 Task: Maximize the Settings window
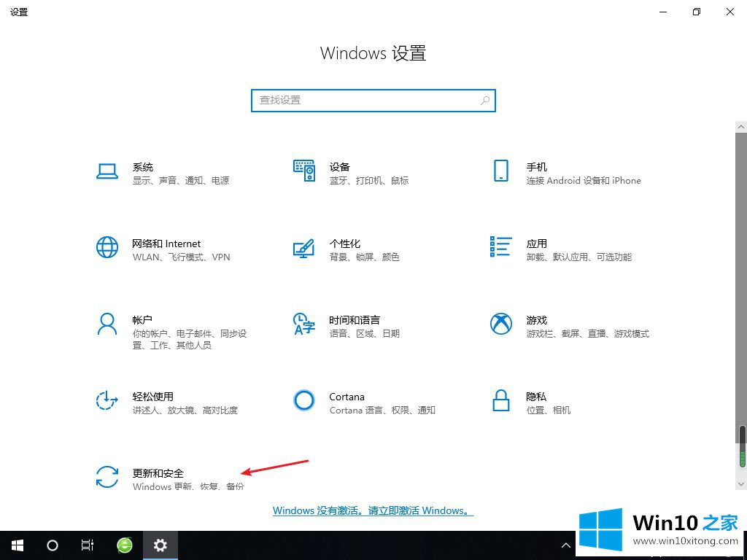click(x=697, y=12)
